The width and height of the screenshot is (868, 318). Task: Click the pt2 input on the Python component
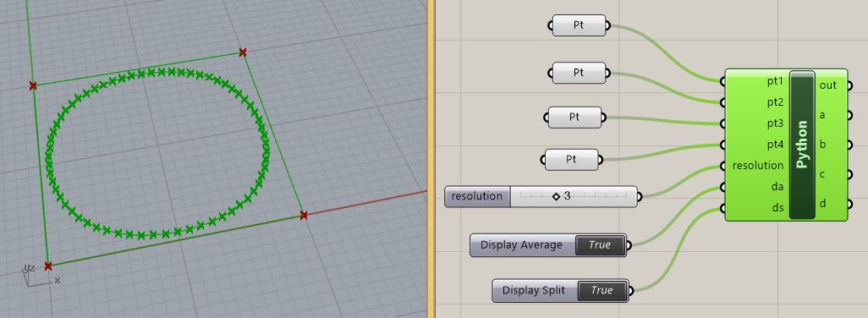coord(775,102)
